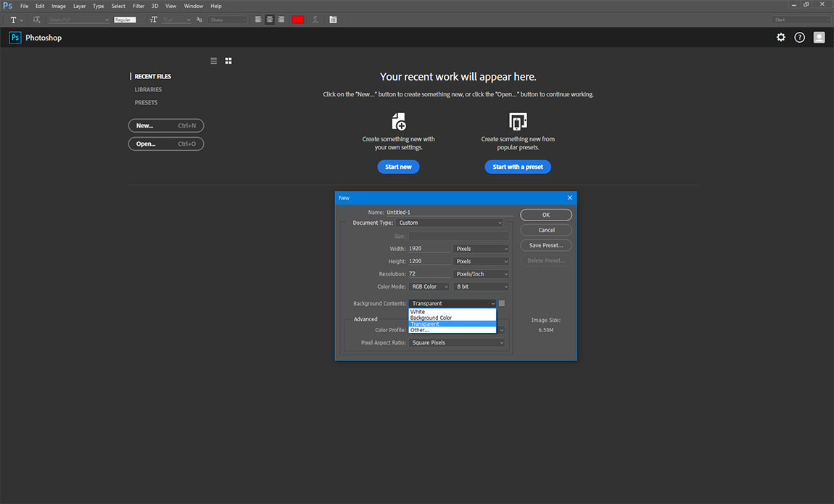Open the Filter menu
The width and height of the screenshot is (834, 504).
(139, 6)
